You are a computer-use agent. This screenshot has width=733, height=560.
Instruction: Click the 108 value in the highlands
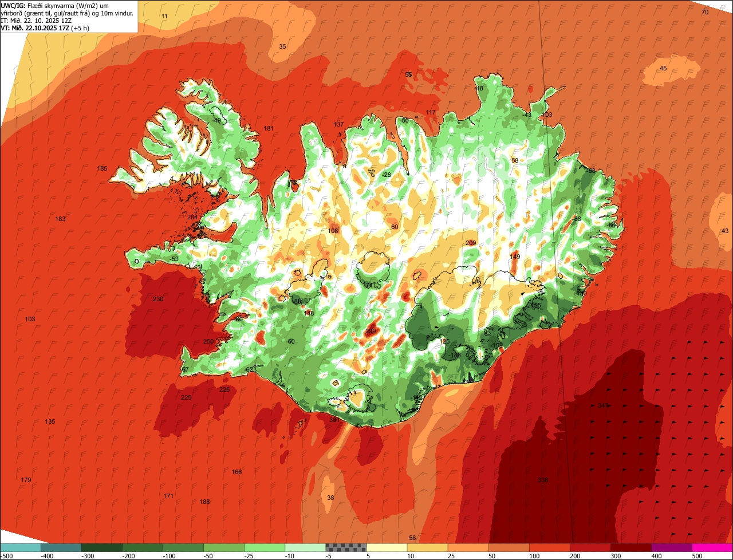[x=333, y=231]
